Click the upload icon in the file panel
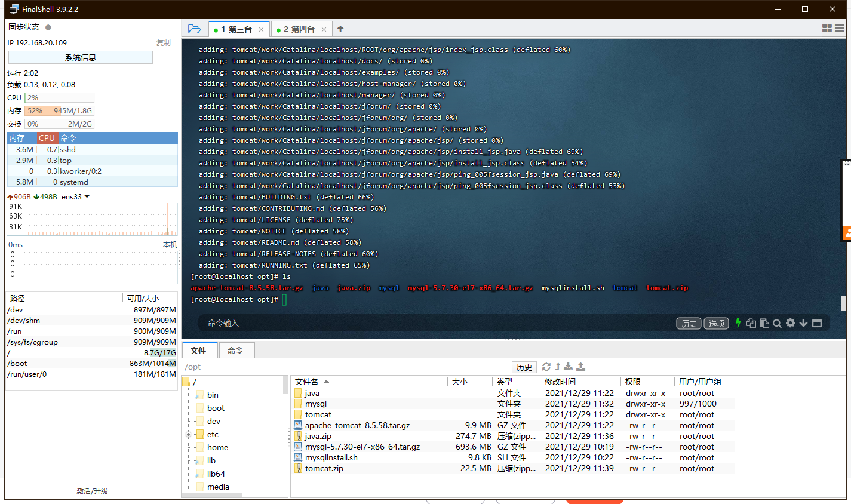The height and width of the screenshot is (504, 851). [x=580, y=366]
